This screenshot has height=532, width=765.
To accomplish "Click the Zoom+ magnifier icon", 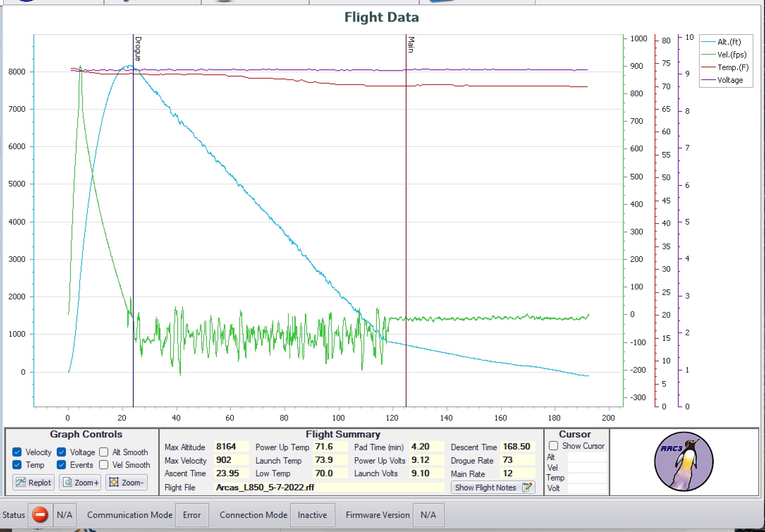I will coord(68,482).
